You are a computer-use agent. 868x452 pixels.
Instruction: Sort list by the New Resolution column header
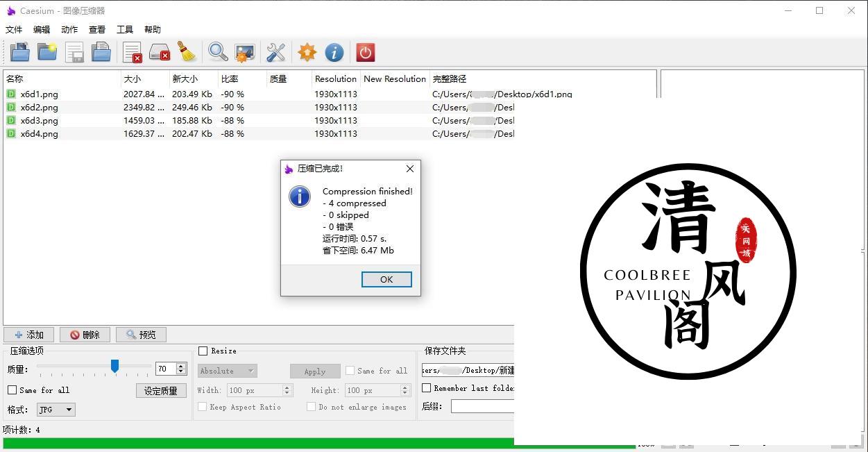point(395,78)
